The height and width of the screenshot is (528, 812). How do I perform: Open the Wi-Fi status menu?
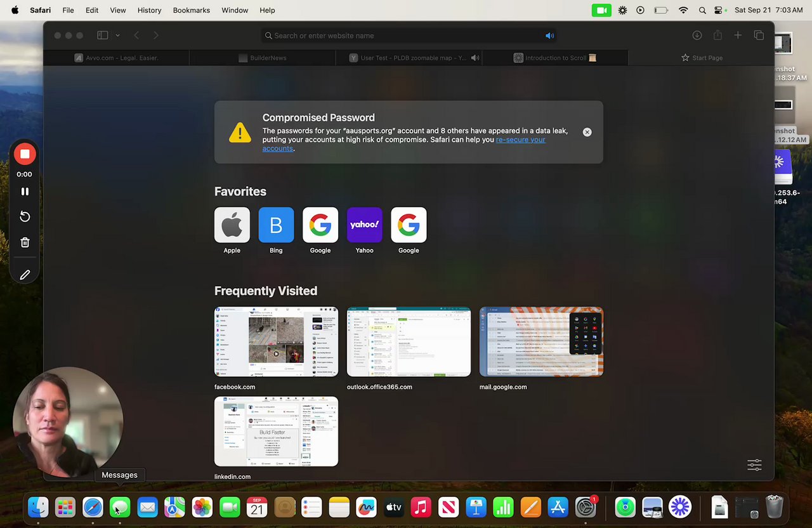point(683,10)
